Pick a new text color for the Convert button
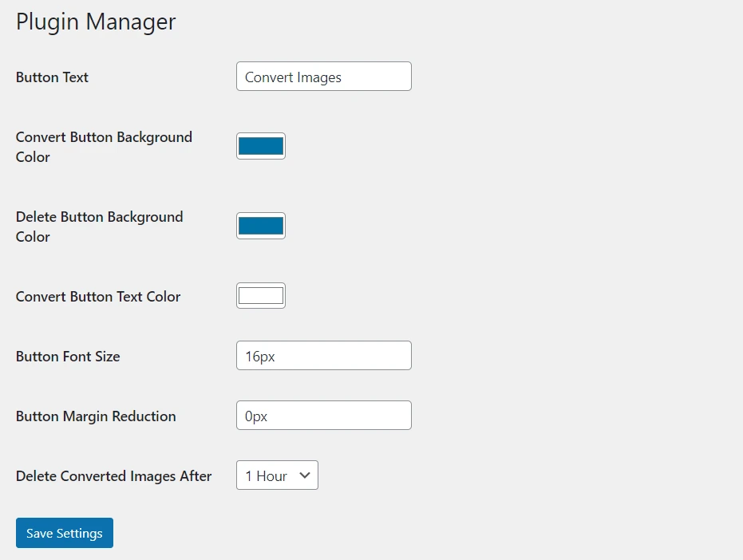 [x=260, y=294]
